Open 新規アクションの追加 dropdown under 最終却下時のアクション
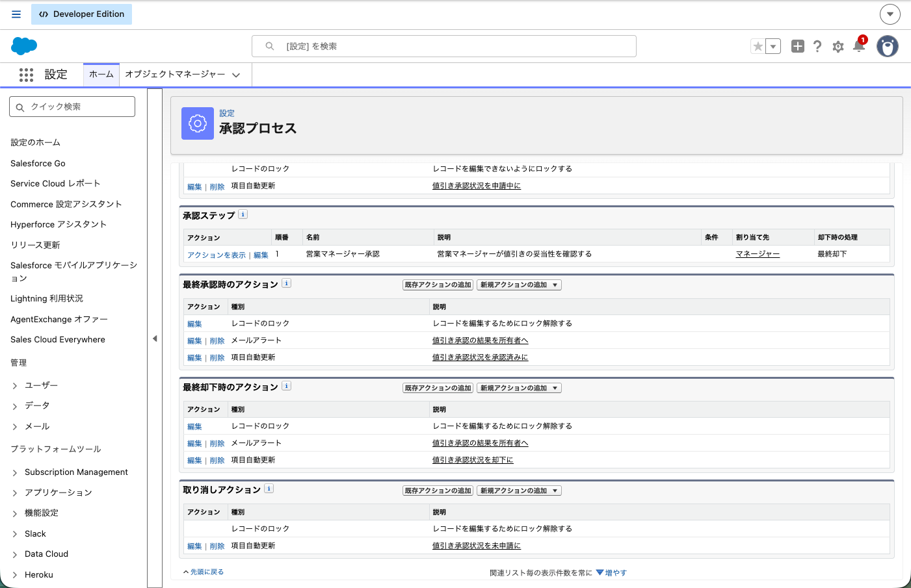This screenshot has width=911, height=588. click(x=519, y=388)
